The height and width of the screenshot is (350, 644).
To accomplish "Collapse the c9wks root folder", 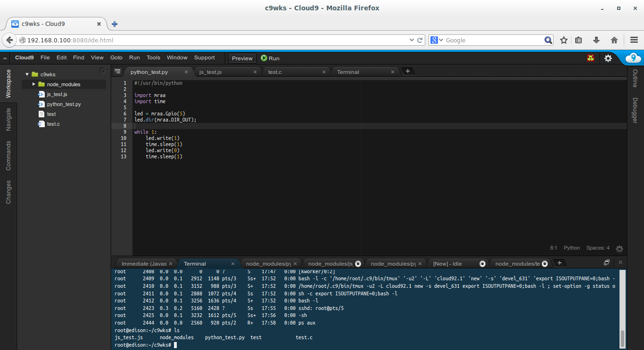I will click(27, 74).
